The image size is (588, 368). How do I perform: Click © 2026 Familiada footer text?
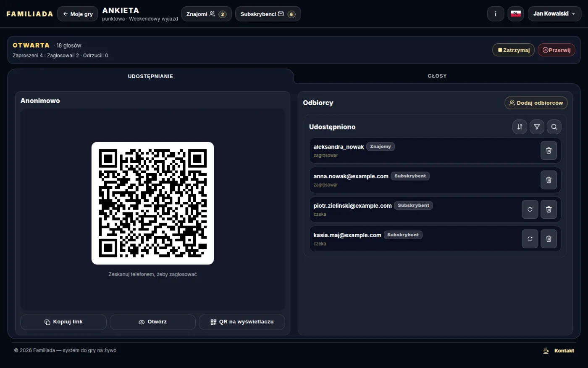(65, 350)
